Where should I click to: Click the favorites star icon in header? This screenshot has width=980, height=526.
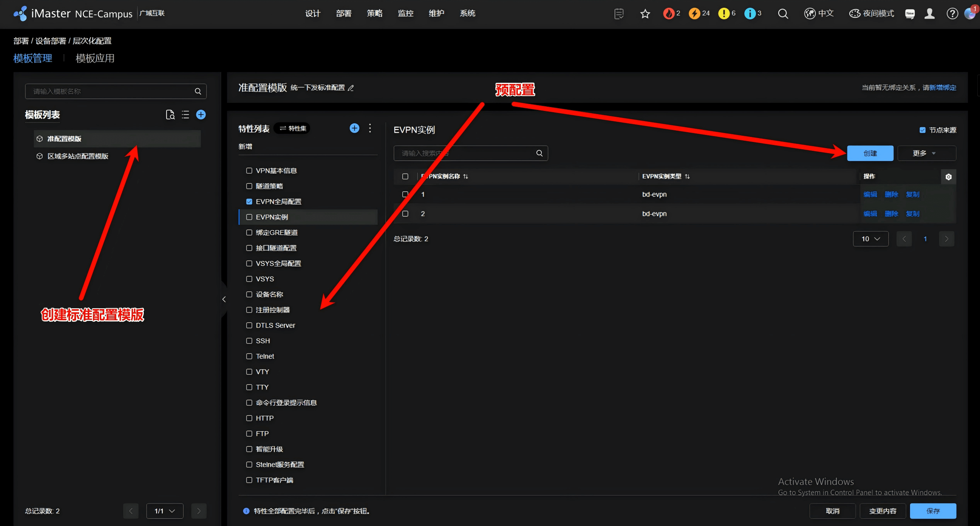[645, 14]
